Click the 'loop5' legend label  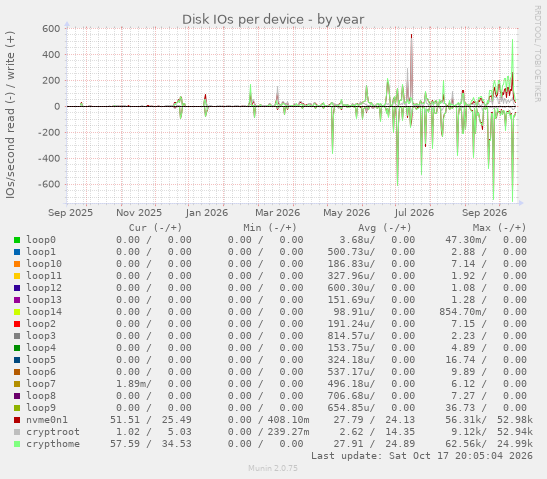click(41, 360)
